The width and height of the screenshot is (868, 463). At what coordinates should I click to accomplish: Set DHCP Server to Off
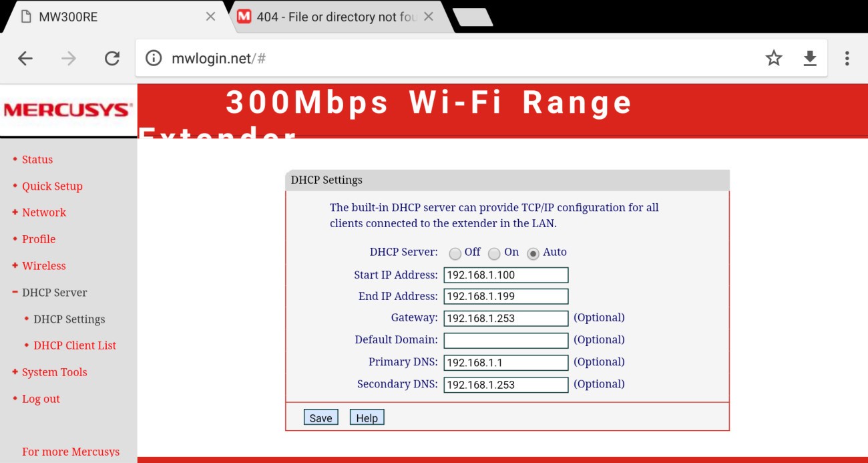pos(455,254)
